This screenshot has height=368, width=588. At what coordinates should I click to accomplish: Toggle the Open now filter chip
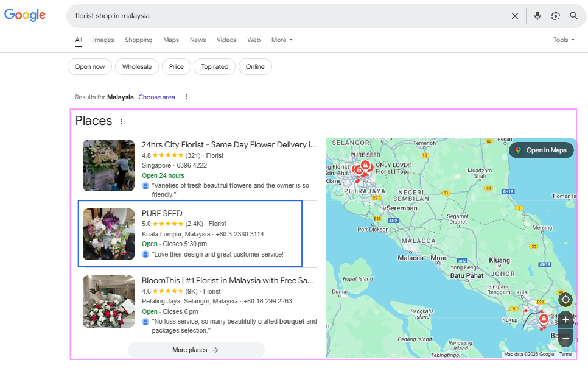click(x=90, y=67)
